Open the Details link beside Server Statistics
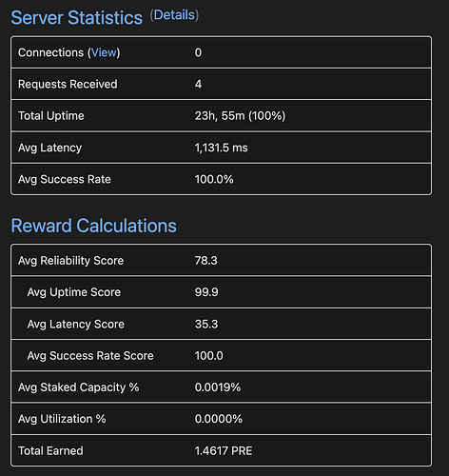 click(174, 15)
